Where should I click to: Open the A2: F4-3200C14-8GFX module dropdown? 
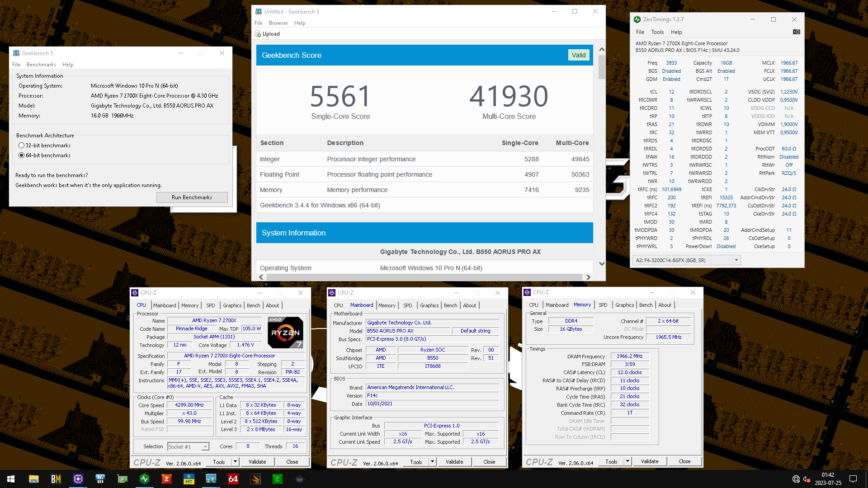686,260
